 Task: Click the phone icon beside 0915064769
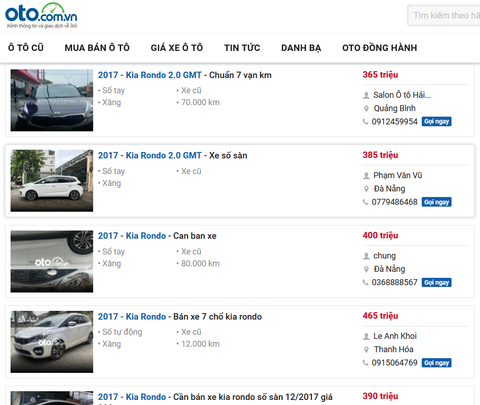click(x=366, y=363)
